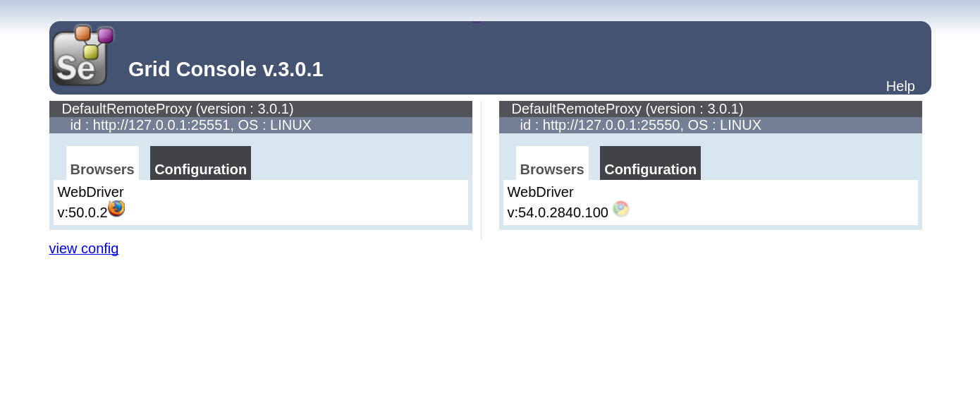Select Browsers tab for node 127.0.0.1:25551

pyautogui.click(x=102, y=164)
